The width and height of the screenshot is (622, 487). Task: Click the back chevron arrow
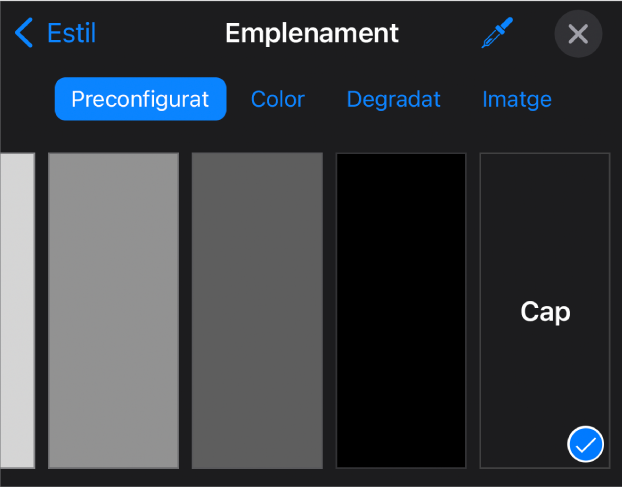pyautogui.click(x=24, y=33)
